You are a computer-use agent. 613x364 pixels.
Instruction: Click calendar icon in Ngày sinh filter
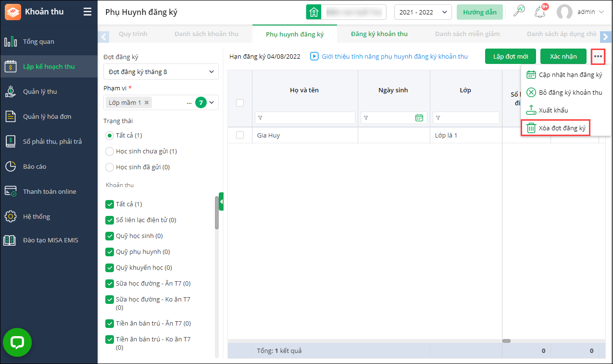(x=419, y=118)
